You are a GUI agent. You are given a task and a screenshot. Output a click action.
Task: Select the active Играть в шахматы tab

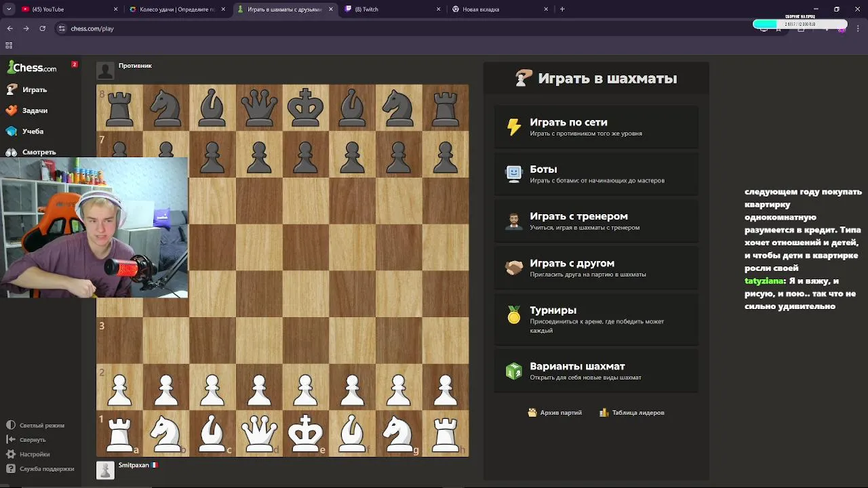coord(284,9)
